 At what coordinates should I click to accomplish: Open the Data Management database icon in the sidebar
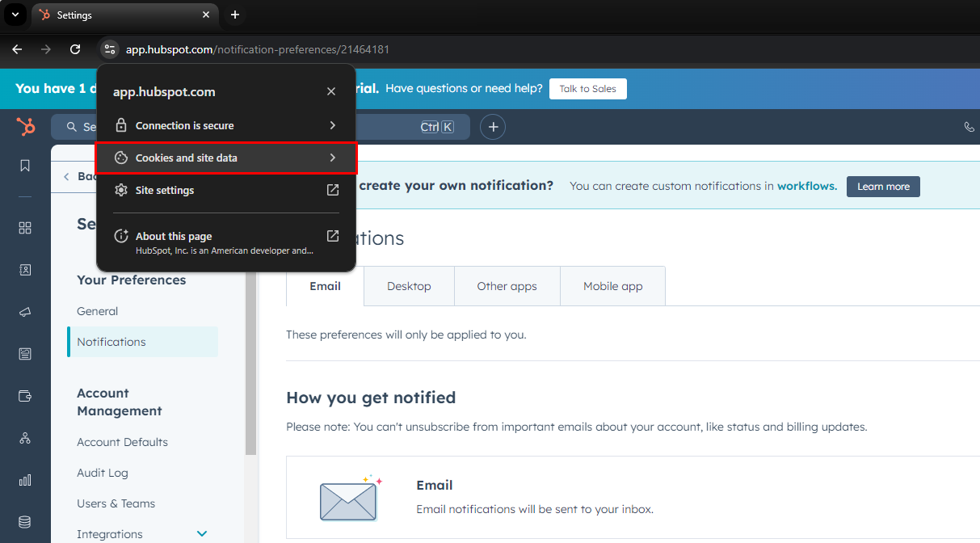coord(25,522)
